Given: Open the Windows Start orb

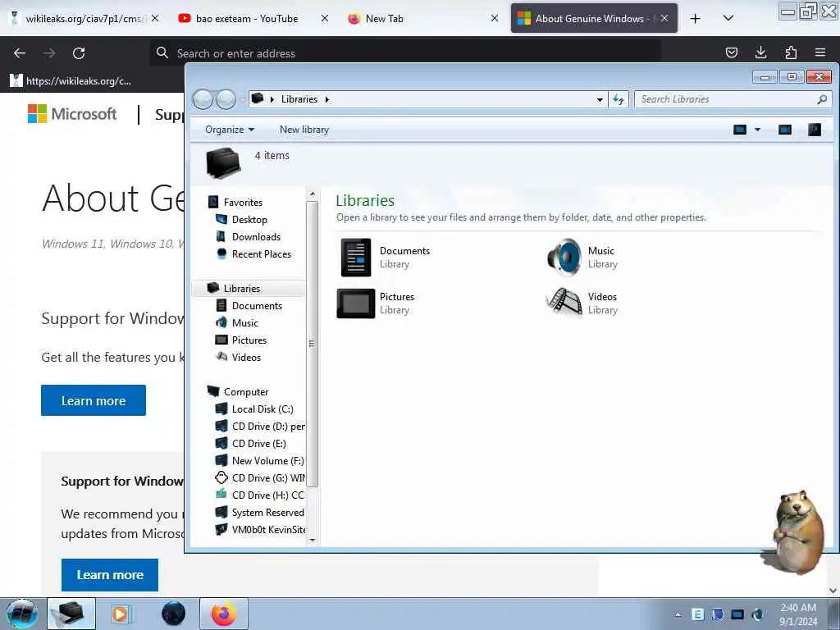Looking at the screenshot, I should click(21, 614).
